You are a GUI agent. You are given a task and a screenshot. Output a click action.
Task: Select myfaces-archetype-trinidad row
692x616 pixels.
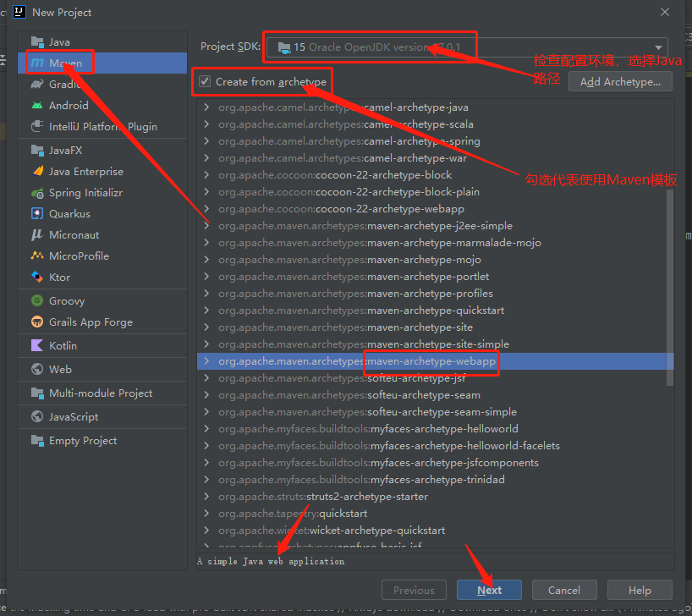[x=435, y=479]
